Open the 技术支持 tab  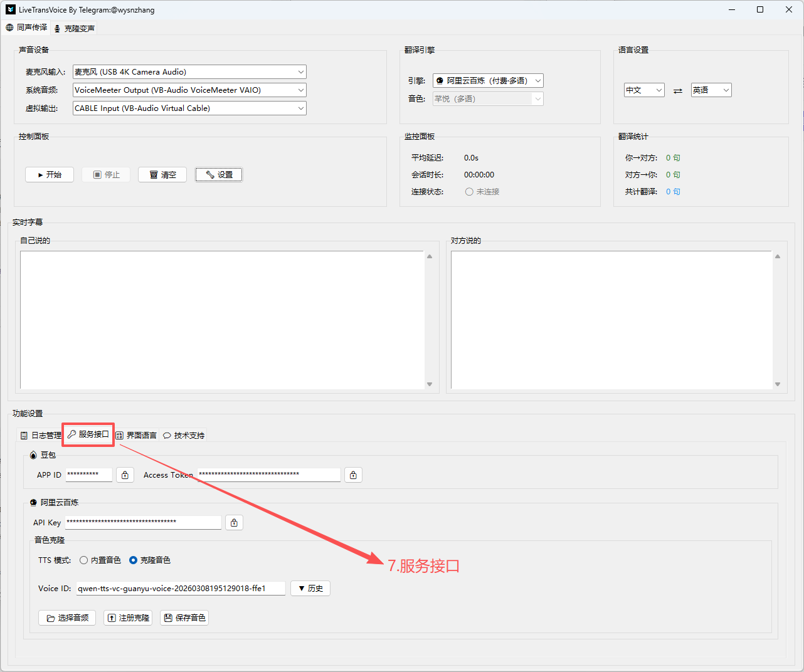[184, 436]
